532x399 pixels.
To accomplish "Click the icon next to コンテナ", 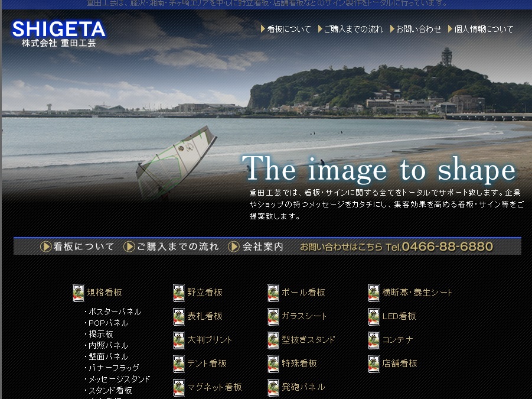I will coord(374,340).
